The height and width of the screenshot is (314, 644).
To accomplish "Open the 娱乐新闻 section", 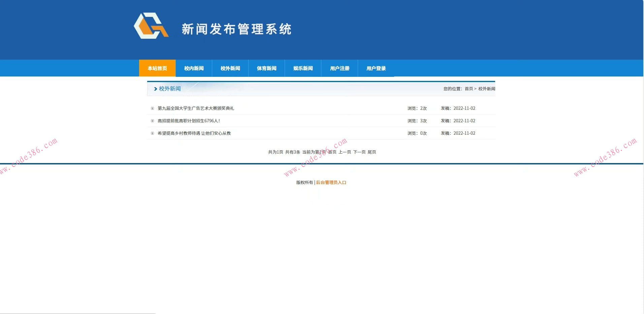I will pos(303,68).
